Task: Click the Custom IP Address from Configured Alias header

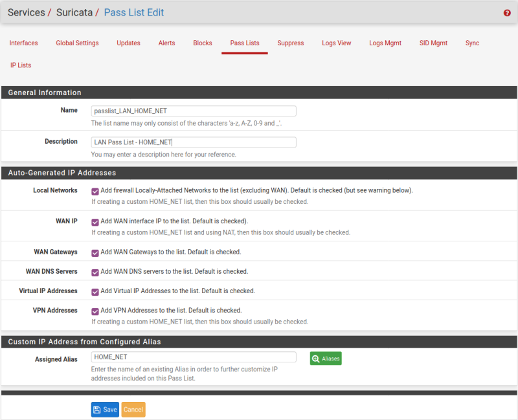Action: point(259,342)
